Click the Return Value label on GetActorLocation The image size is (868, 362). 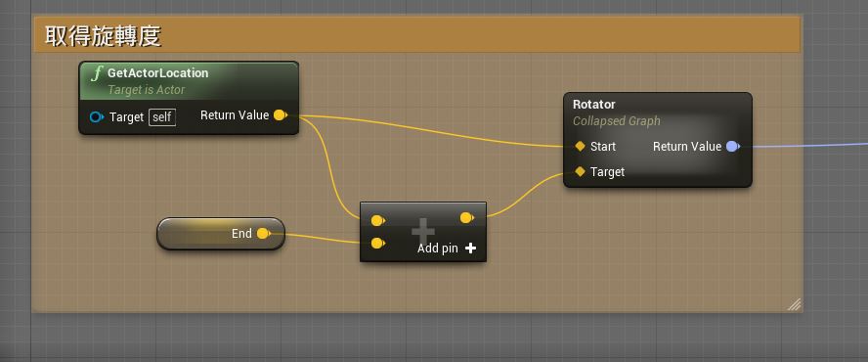(x=235, y=115)
